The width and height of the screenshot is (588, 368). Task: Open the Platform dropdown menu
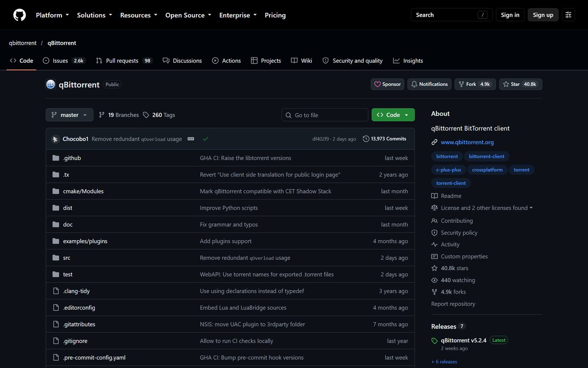[x=52, y=15]
